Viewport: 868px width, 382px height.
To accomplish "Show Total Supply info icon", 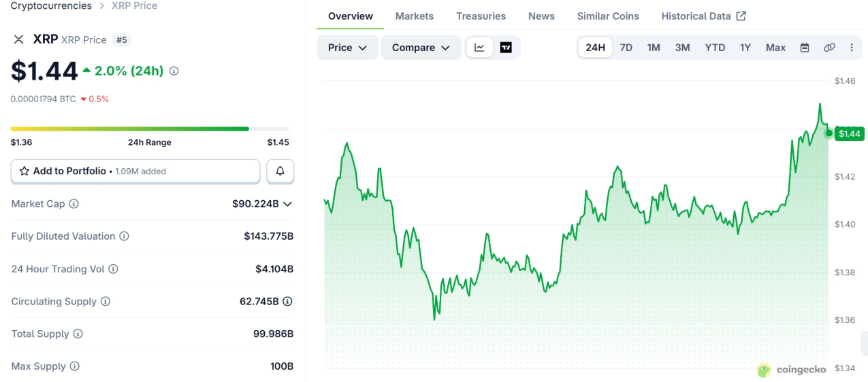I will (x=78, y=334).
